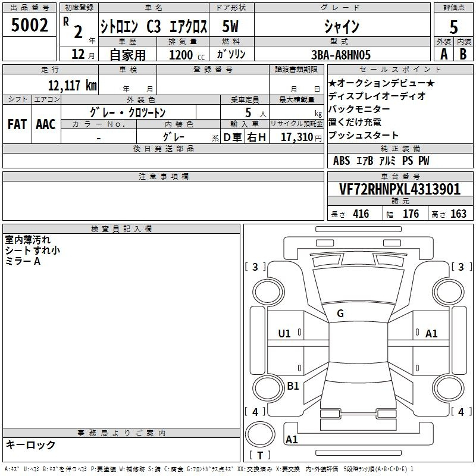
Task: Select the recycle deposit 17,310円
Action: [x=301, y=137]
